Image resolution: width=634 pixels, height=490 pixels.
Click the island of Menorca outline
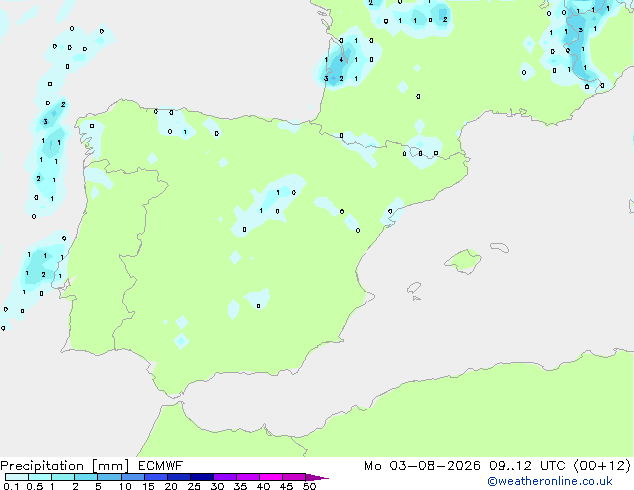coord(500,247)
